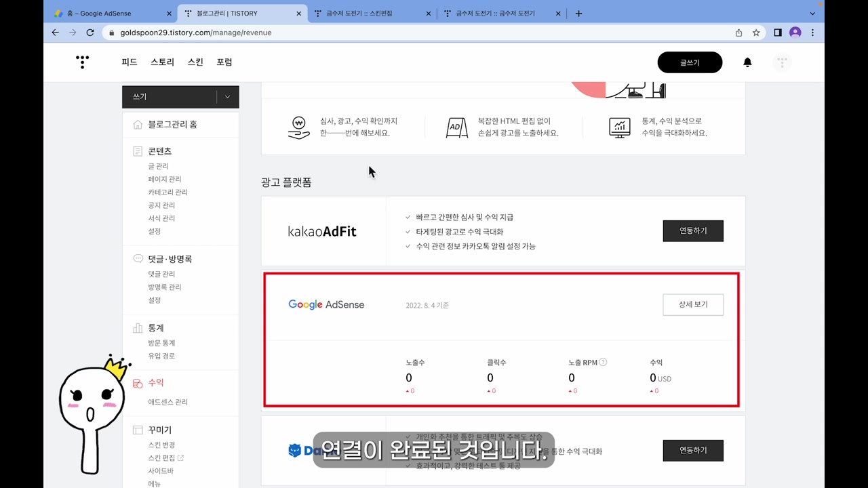Reload the page
Image resolution: width=868 pixels, height=488 pixels.
tap(90, 33)
